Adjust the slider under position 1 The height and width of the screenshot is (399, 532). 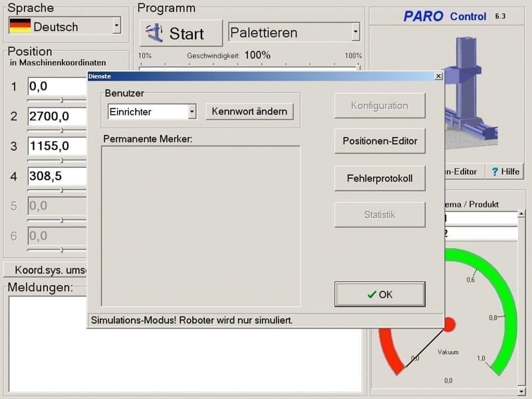62,100
